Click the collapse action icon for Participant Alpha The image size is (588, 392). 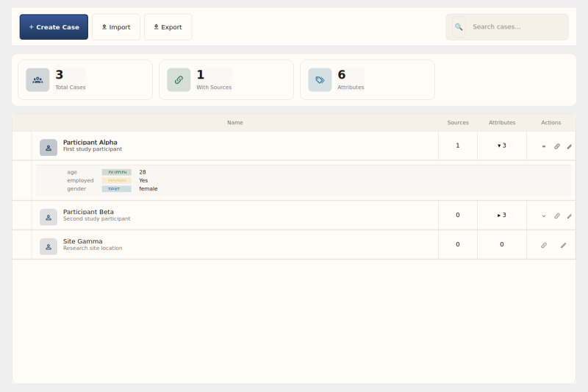click(x=544, y=146)
